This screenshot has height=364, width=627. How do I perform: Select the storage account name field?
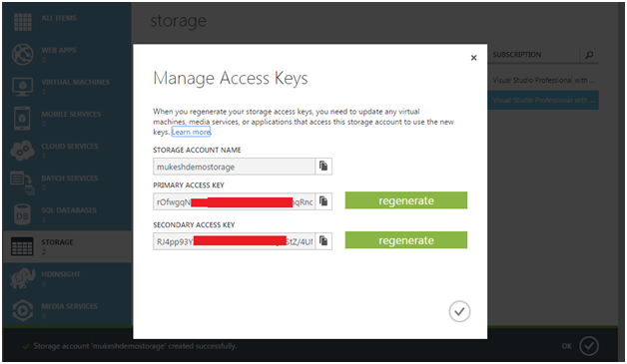(234, 167)
